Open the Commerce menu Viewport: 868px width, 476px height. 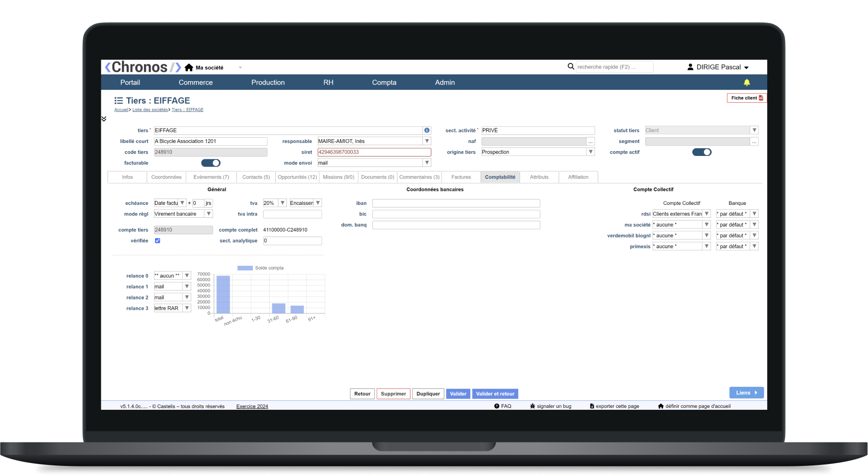pyautogui.click(x=196, y=83)
